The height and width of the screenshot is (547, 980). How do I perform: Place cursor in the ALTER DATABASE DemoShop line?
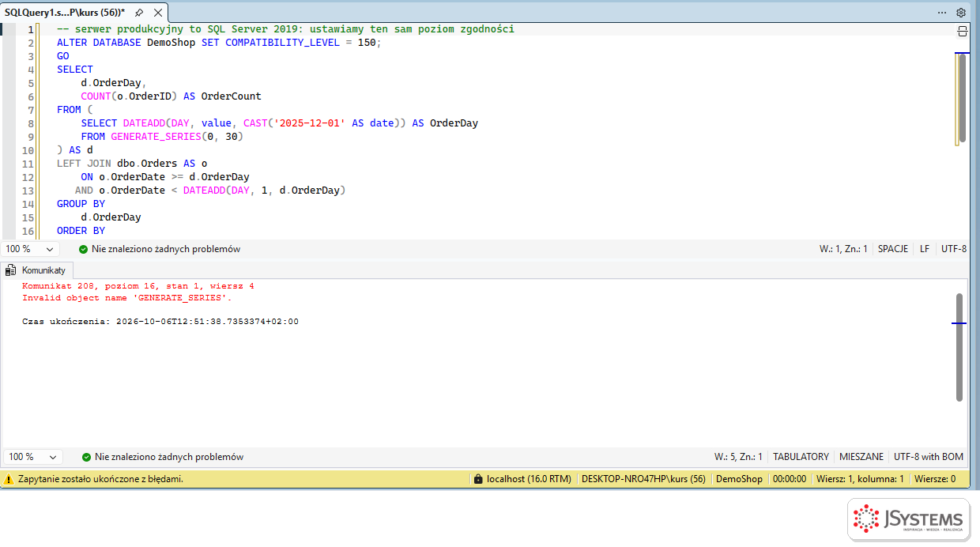pyautogui.click(x=219, y=43)
